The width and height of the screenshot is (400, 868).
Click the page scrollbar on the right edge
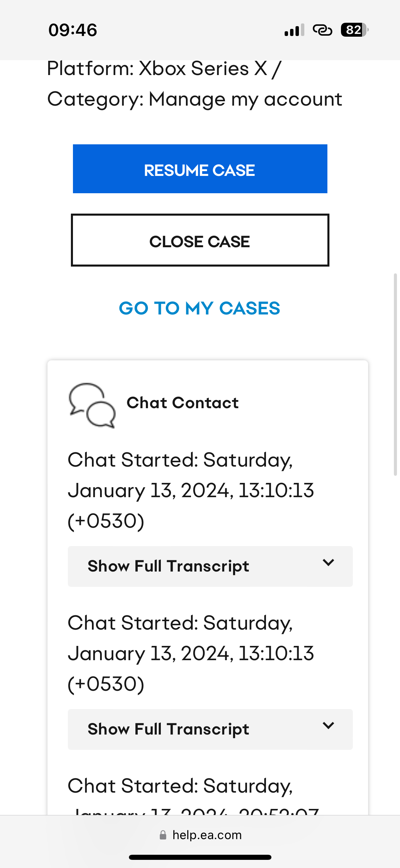pos(395,374)
